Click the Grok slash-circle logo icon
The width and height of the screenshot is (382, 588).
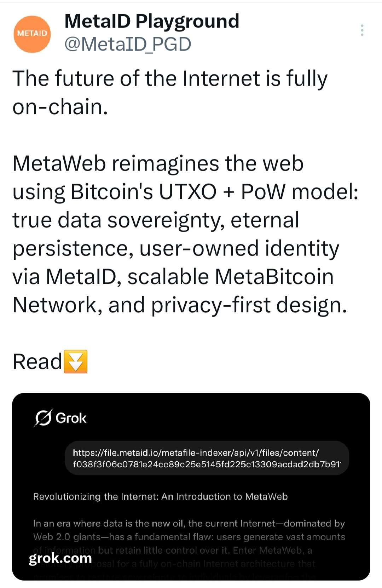[x=43, y=418]
